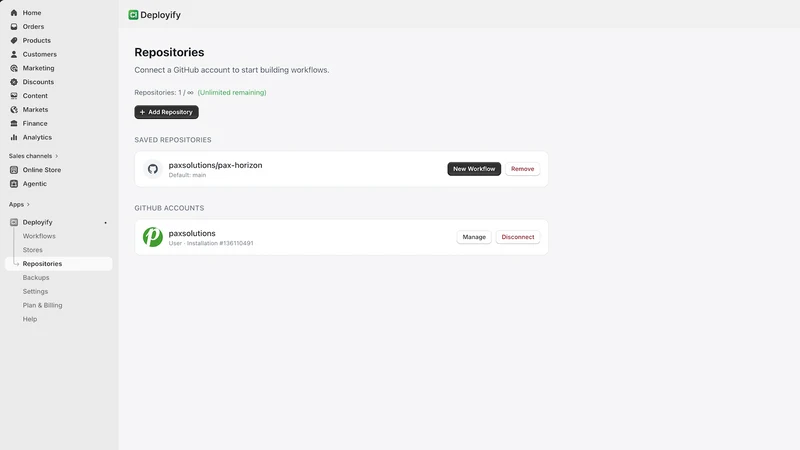Open the Content menu item
Screen dimensions: 800x450
point(35,95)
